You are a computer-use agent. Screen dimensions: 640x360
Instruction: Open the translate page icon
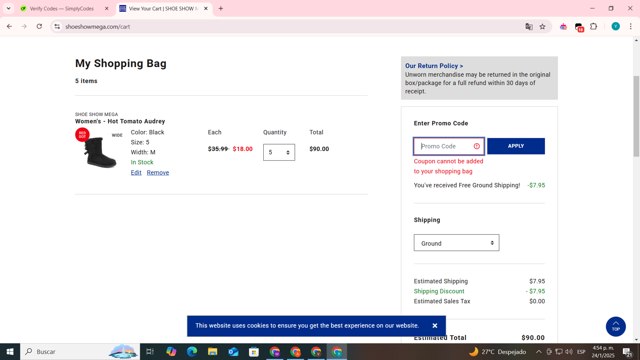click(x=529, y=27)
